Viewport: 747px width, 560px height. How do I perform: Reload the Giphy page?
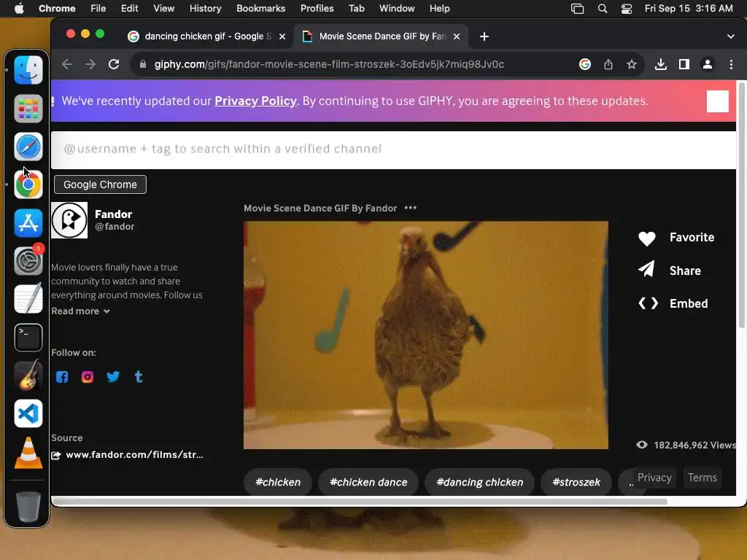point(114,64)
